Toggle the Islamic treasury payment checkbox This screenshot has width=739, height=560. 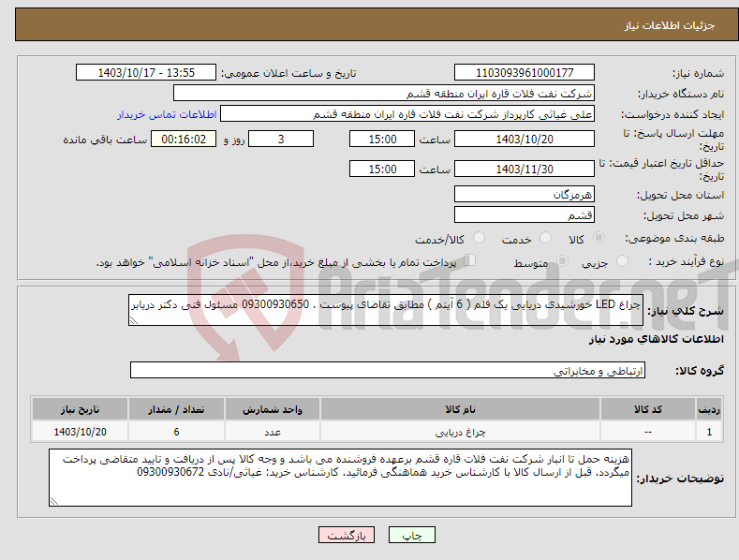click(470, 259)
